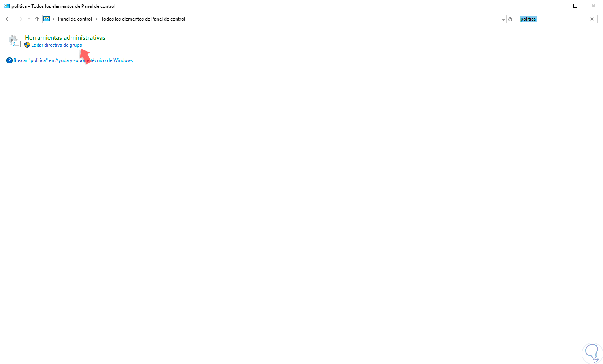Viewport: 603px width, 364px height.
Task: Open recent locations dropdown chevron
Action: point(29,19)
